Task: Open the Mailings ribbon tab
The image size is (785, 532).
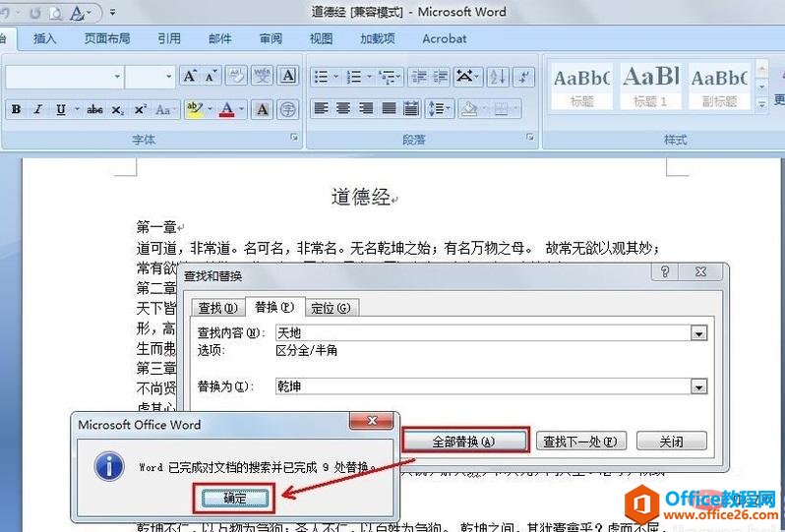Action: (219, 38)
